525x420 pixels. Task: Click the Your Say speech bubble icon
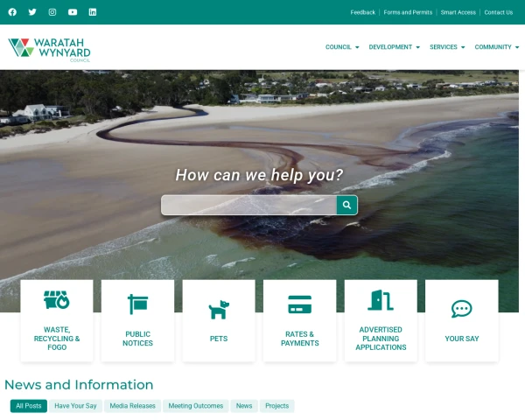point(461,309)
